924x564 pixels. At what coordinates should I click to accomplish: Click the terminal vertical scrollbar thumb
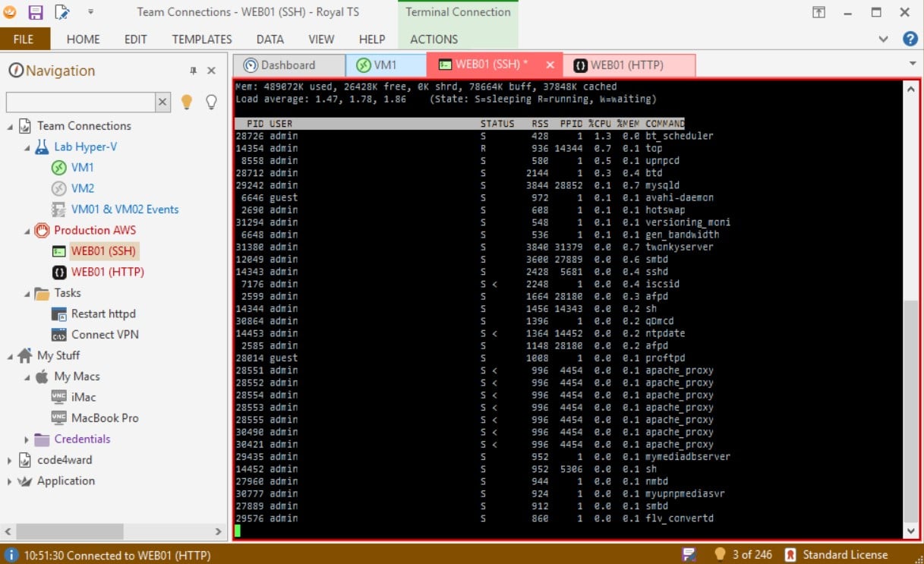[x=911, y=411]
